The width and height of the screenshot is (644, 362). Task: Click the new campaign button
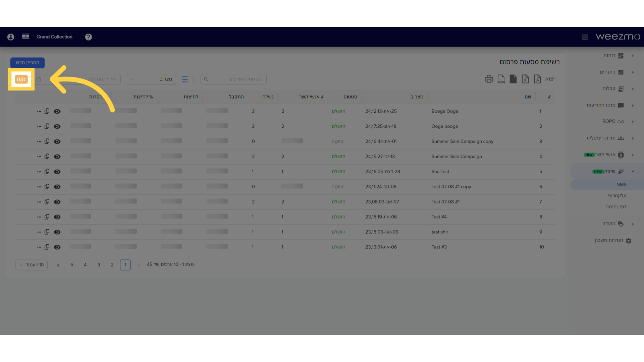pos(28,63)
